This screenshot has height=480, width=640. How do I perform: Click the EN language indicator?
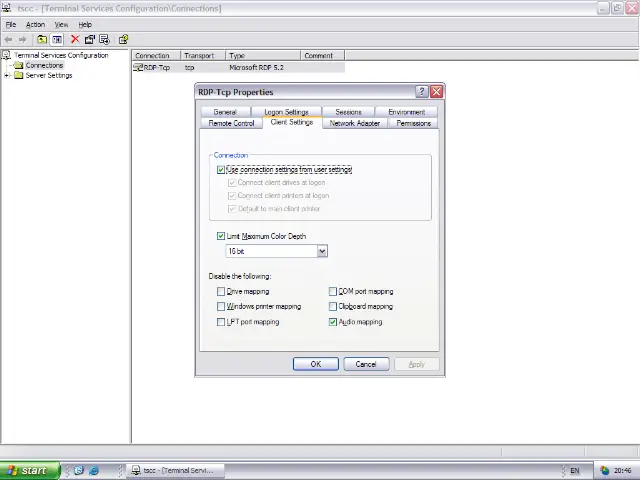(575, 471)
